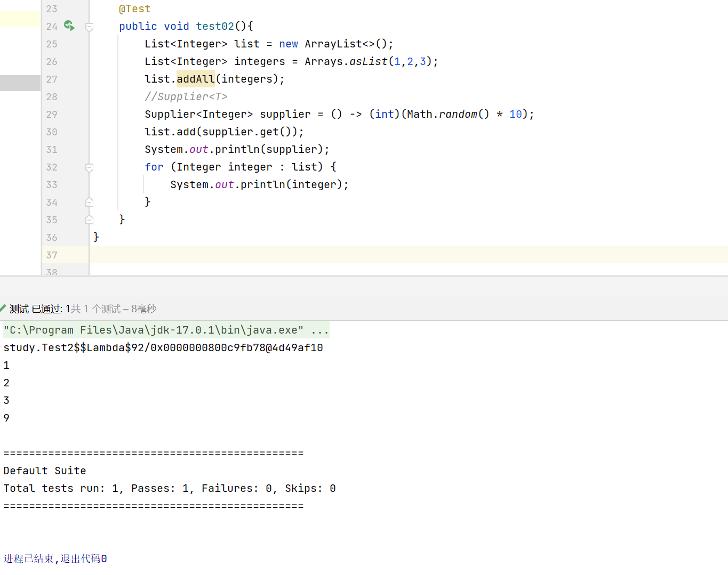This screenshot has width=728, height=575.
Task: Click System.out.println(supplier) statement
Action: 237,149
